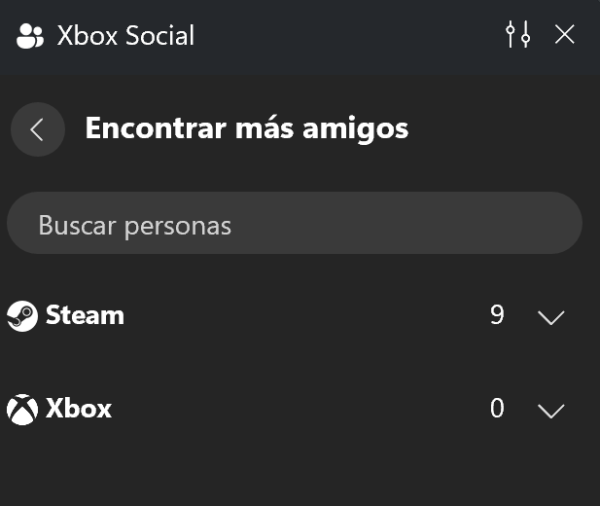600x506 pixels.
Task: Click the Buscar personas placeholder text
Action: [135, 225]
